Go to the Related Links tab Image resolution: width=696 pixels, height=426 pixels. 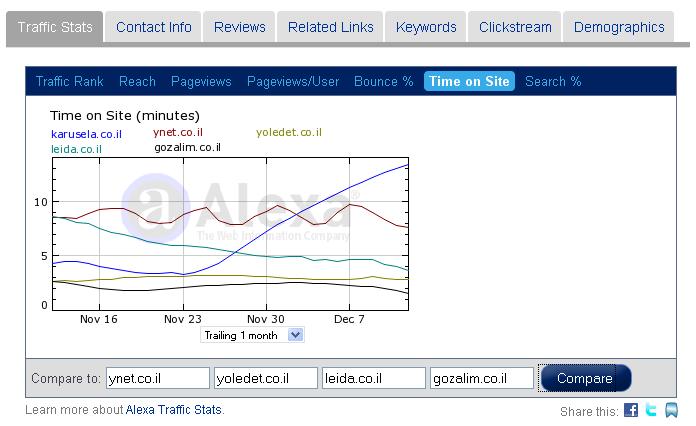[x=330, y=27]
